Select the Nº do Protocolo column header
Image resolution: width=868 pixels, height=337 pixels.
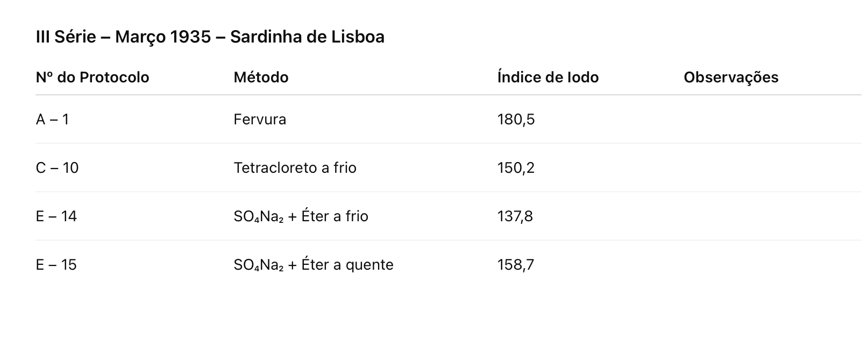93,78
